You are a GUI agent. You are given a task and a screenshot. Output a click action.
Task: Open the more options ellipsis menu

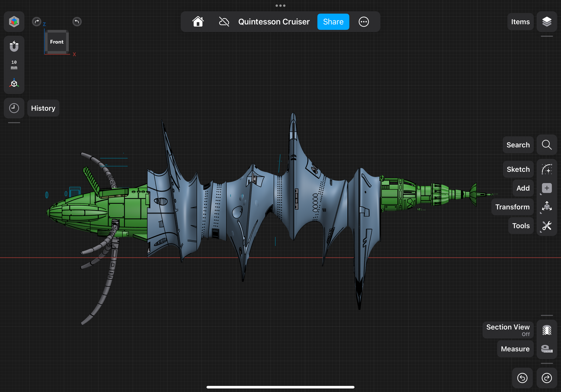[x=364, y=22]
